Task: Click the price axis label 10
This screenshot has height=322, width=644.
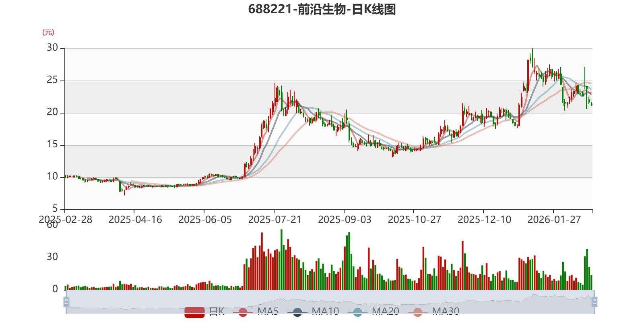Action: tap(52, 176)
